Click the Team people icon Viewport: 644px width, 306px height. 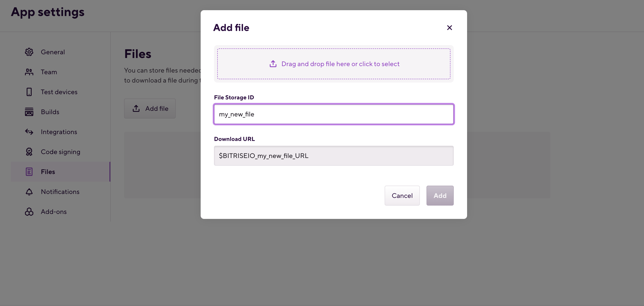pos(29,72)
